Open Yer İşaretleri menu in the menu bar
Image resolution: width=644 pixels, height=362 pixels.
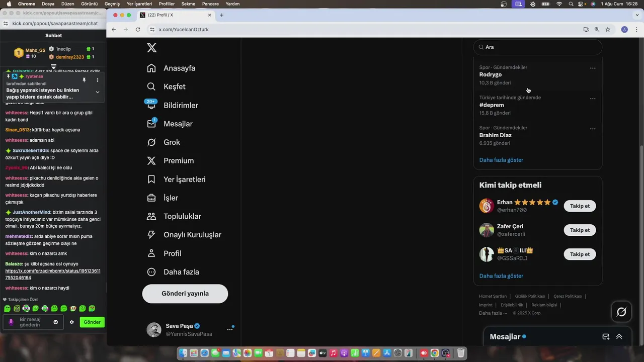[x=139, y=4]
